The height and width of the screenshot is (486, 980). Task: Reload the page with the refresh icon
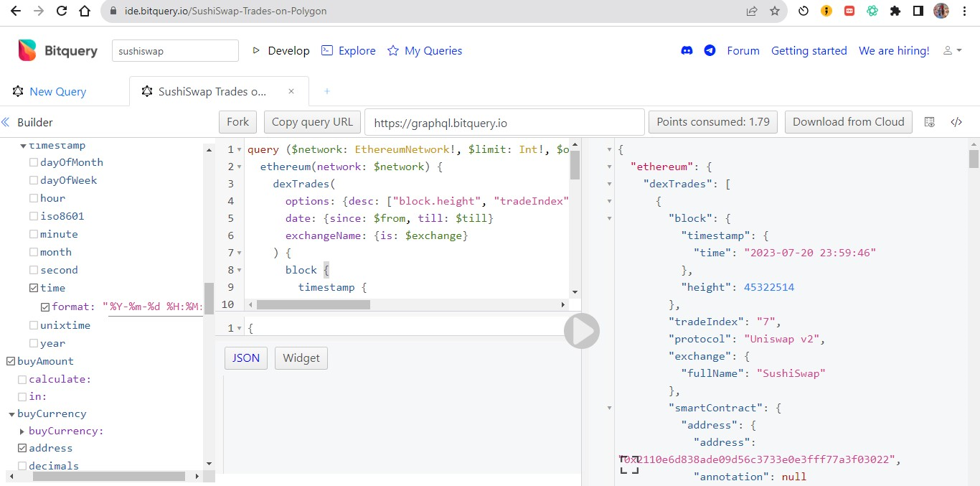[62, 11]
